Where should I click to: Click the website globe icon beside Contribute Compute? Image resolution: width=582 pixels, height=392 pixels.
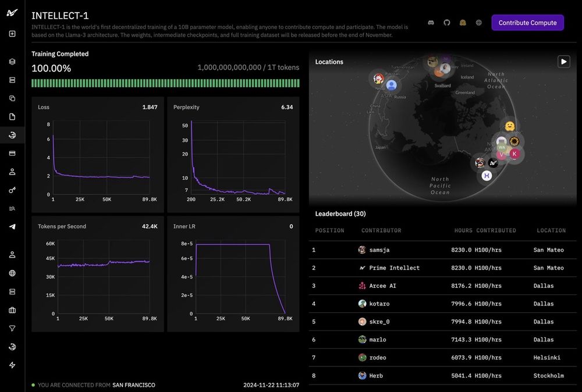click(x=479, y=23)
